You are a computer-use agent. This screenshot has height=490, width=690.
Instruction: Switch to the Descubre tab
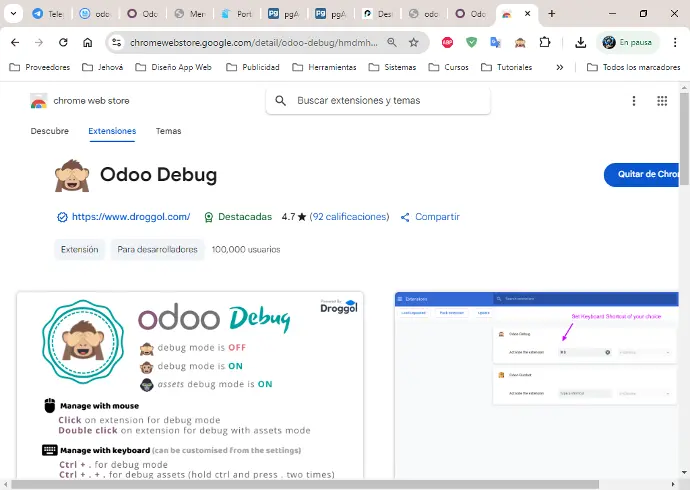coord(50,131)
